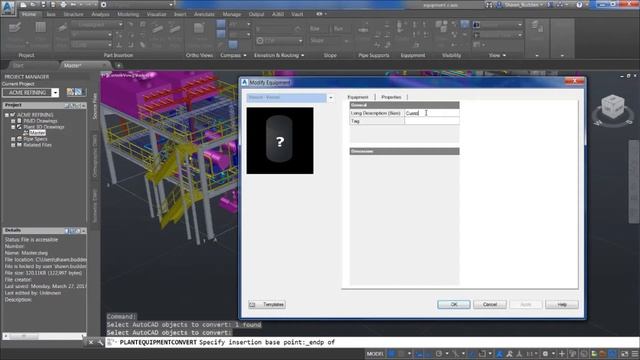Click OK in Modify Equipment dialog
640x360 pixels.
(x=453, y=304)
